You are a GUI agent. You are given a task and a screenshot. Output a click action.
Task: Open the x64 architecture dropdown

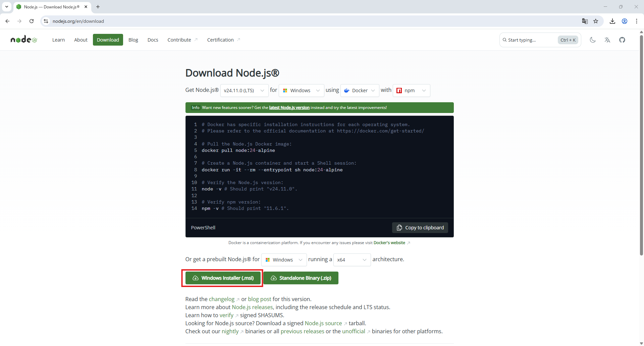point(352,259)
